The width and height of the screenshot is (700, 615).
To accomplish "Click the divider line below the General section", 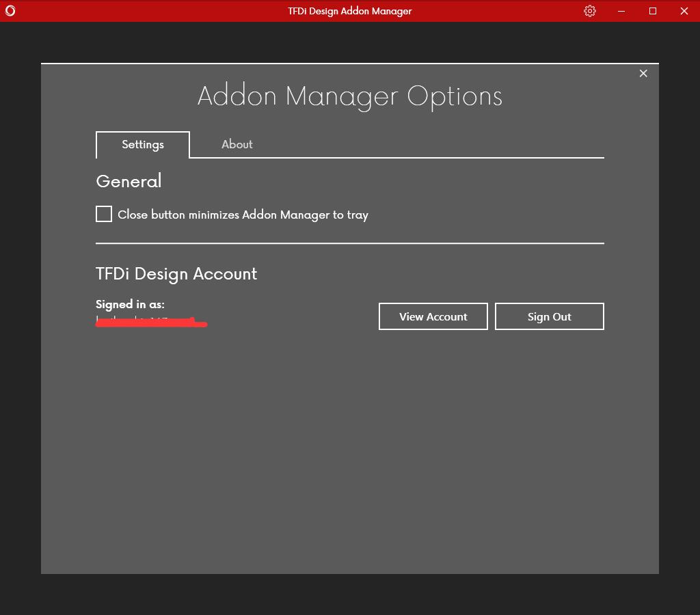I will coord(350,243).
